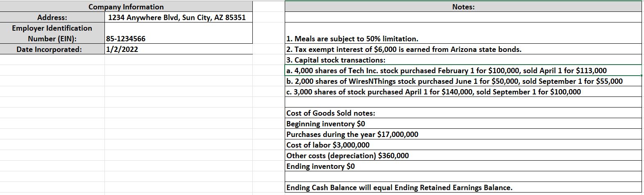Image resolution: width=644 pixels, height=195 pixels.
Task: Click the Capital stock transactions note
Action: pos(463,60)
